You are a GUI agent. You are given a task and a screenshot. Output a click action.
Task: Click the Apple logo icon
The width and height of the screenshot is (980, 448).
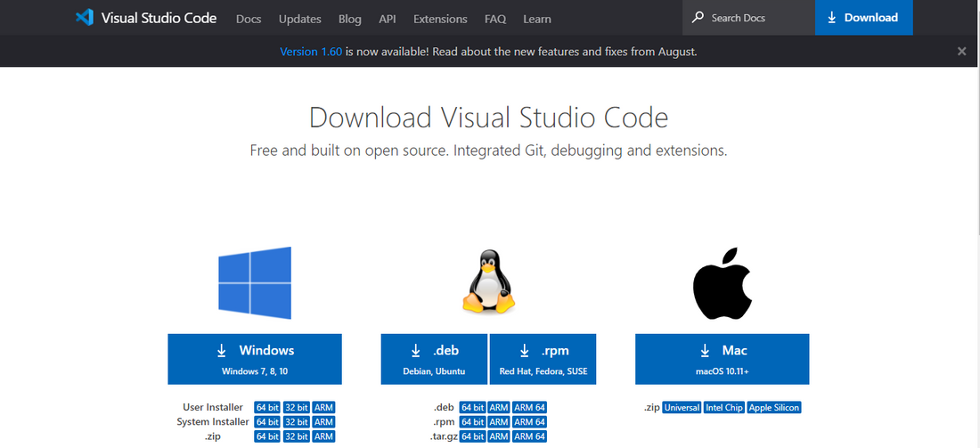[x=723, y=283]
